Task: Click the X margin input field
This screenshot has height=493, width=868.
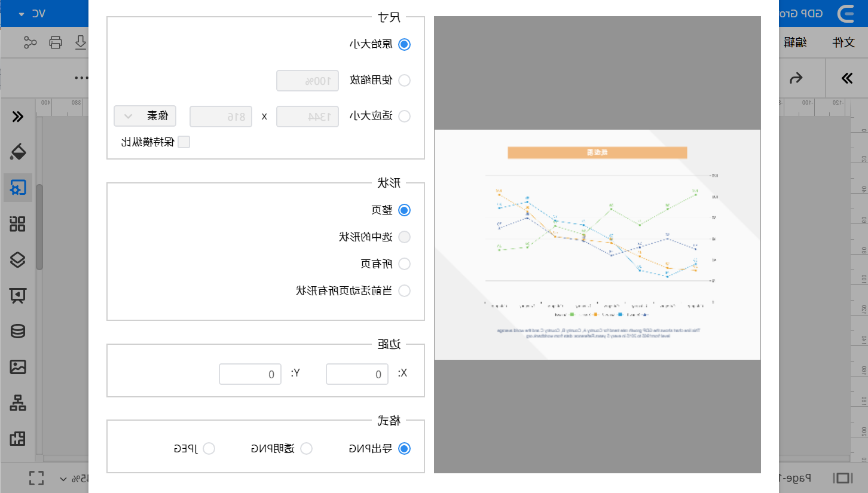Action: pos(357,374)
